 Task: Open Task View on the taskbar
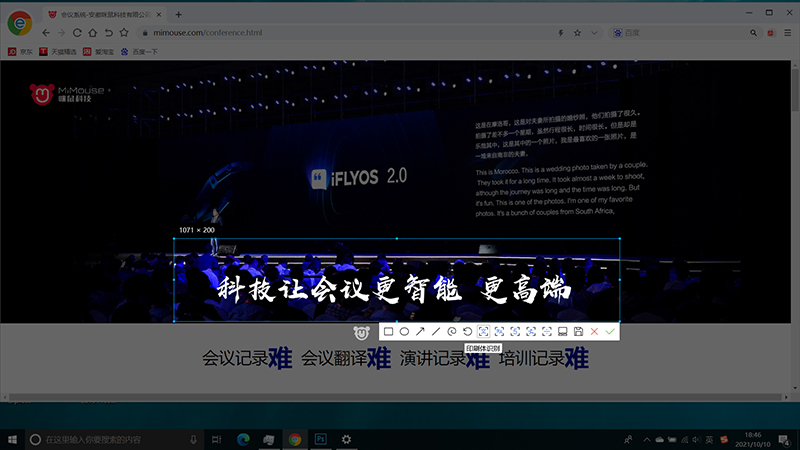pyautogui.click(x=216, y=439)
